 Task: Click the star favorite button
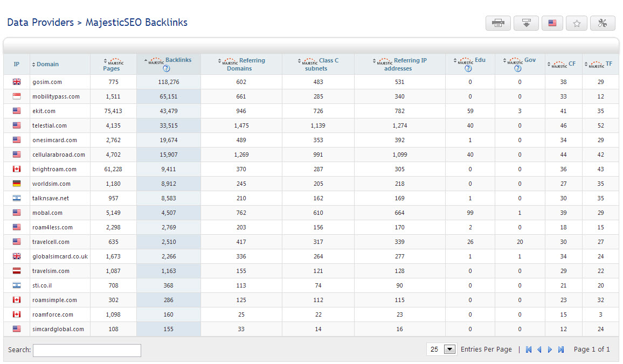(x=577, y=23)
